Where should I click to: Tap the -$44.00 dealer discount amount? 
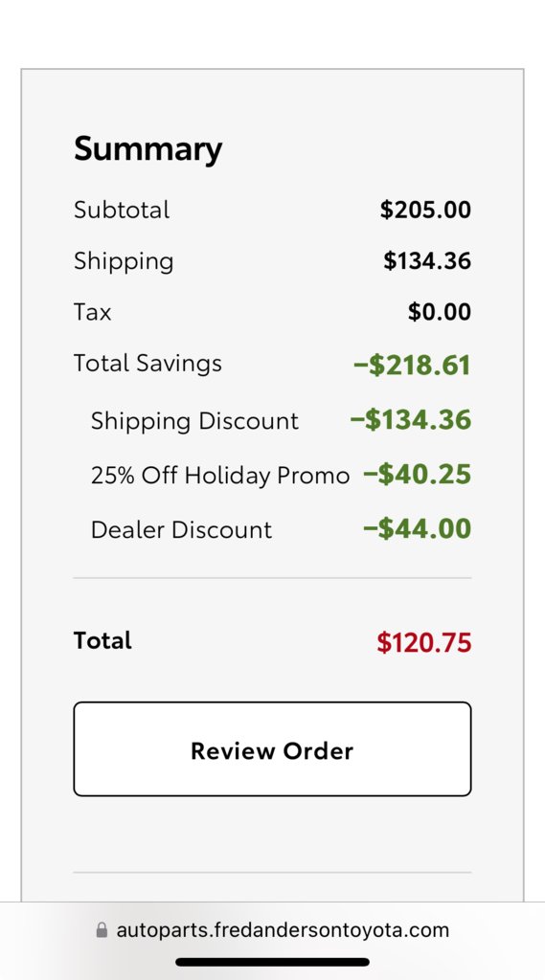click(417, 528)
